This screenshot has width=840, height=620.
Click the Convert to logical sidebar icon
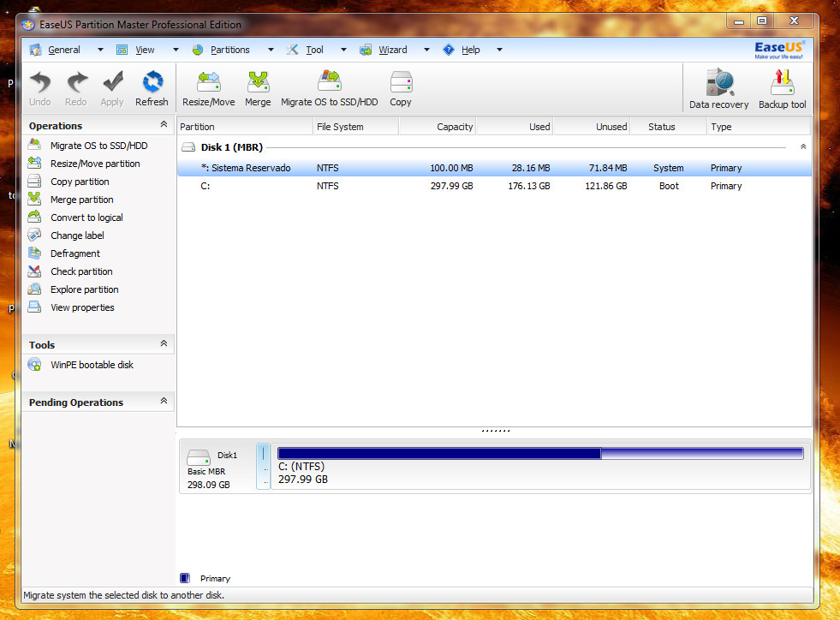click(x=35, y=217)
